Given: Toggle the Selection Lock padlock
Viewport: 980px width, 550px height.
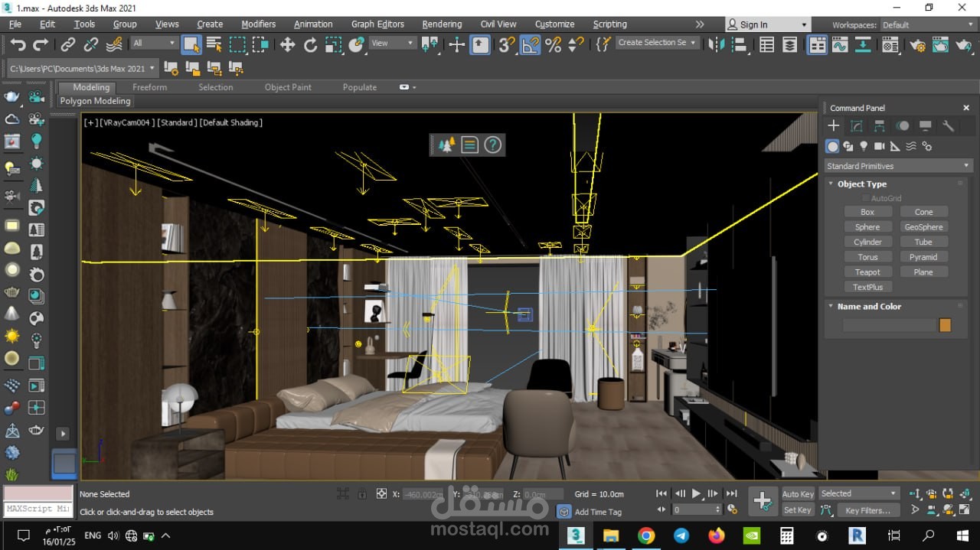Looking at the screenshot, I should pyautogui.click(x=362, y=494).
